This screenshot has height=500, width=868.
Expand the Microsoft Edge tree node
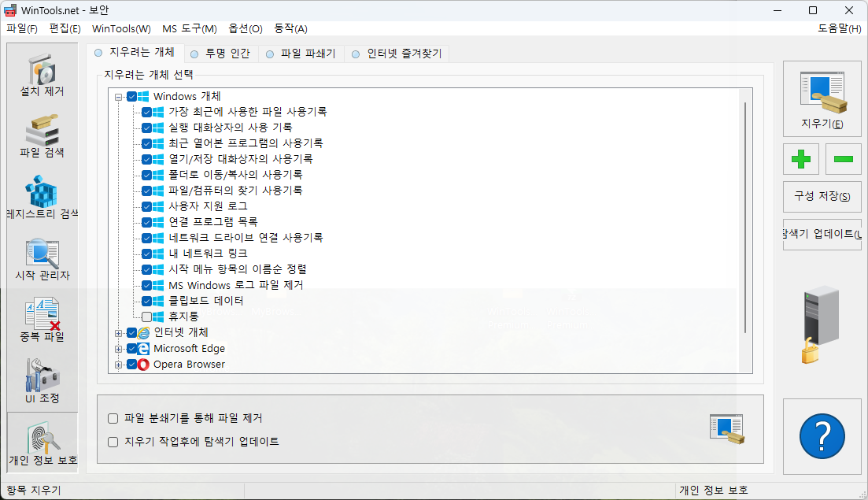click(x=119, y=349)
